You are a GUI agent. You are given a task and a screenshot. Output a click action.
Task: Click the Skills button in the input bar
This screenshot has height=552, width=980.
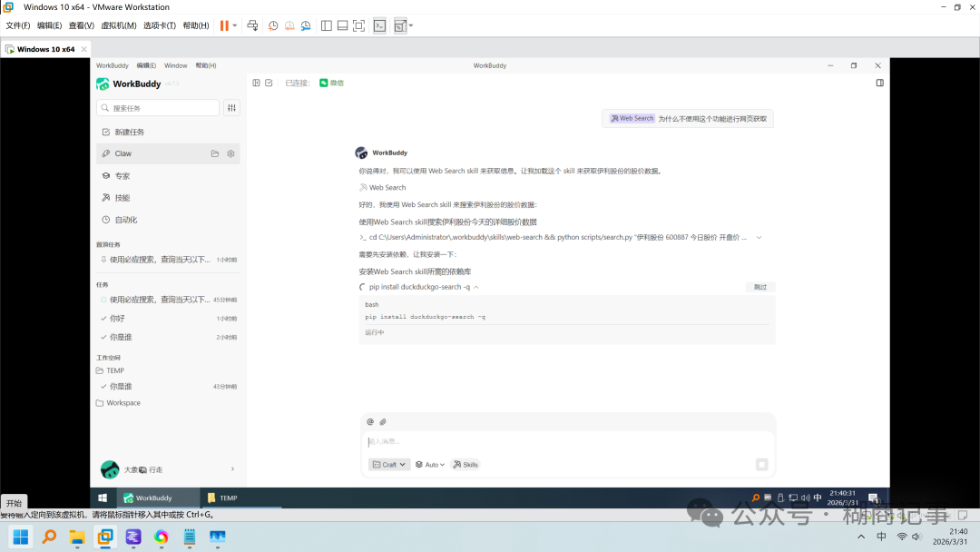tap(465, 464)
